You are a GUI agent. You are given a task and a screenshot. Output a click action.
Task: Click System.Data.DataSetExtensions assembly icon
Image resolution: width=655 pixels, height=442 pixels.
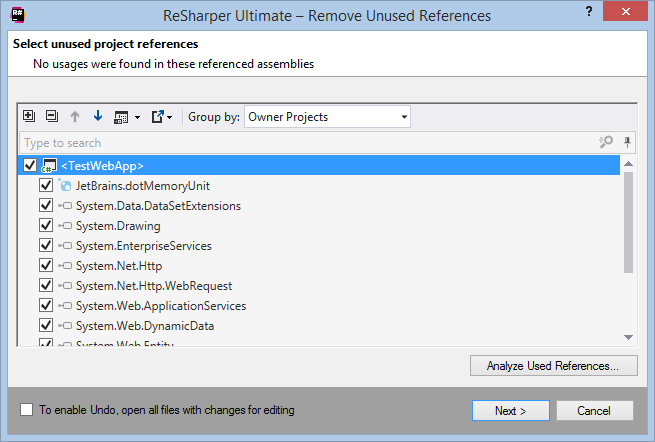tap(65, 206)
